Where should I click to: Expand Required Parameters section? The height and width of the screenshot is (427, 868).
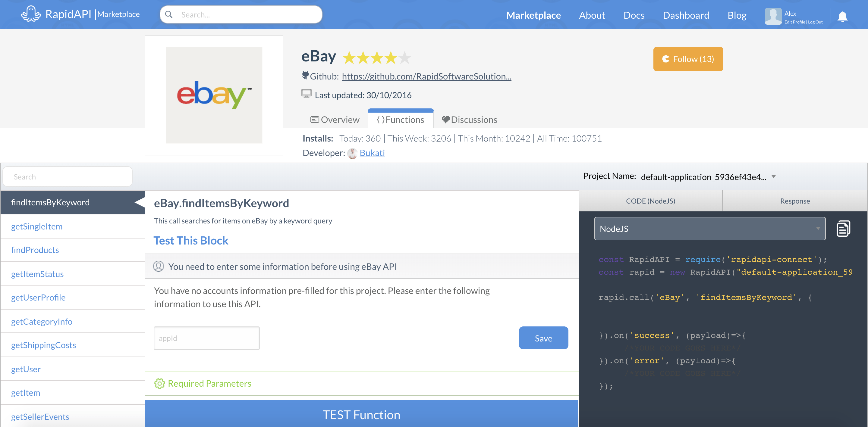click(362, 384)
